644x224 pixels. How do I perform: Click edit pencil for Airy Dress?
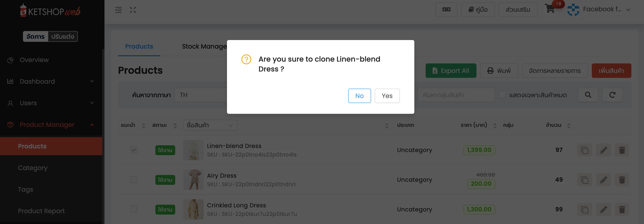coord(603,180)
